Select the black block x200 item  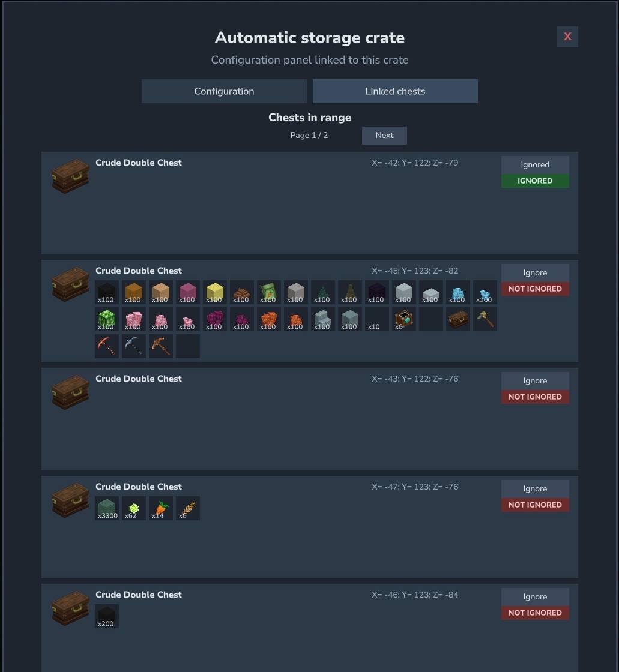[106, 616]
